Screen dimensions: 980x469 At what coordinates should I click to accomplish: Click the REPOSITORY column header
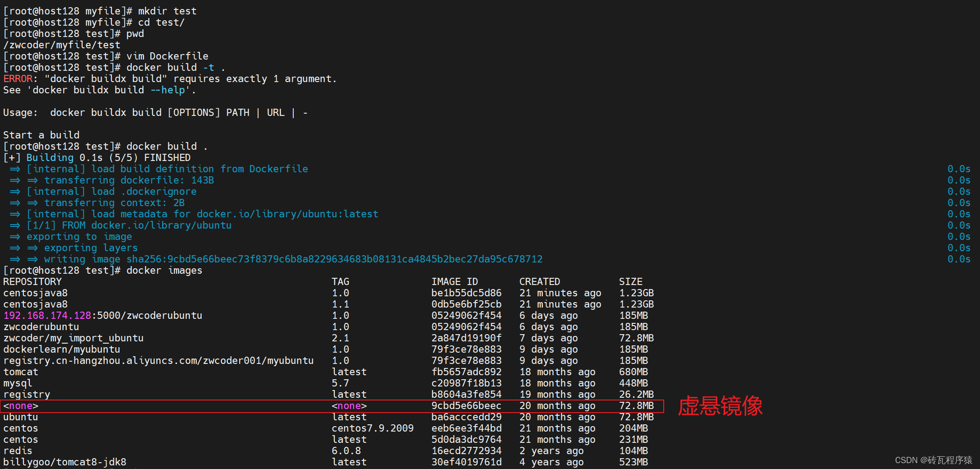pyautogui.click(x=32, y=281)
